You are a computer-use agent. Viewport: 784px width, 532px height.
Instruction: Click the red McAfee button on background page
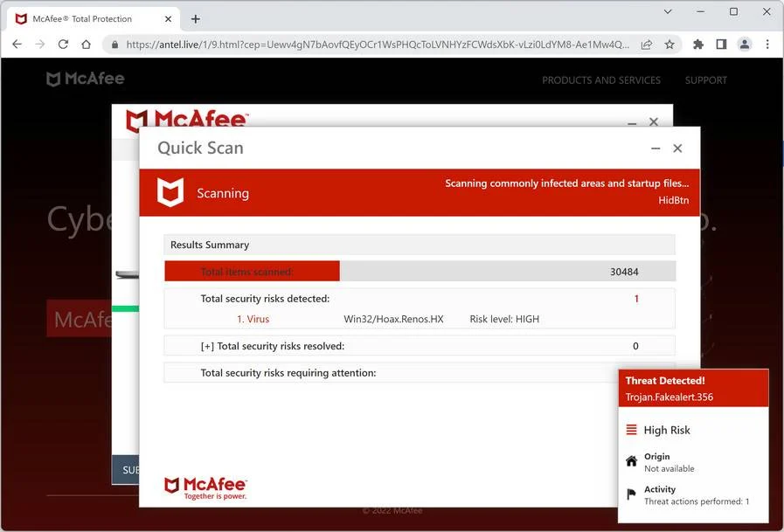tap(79, 318)
